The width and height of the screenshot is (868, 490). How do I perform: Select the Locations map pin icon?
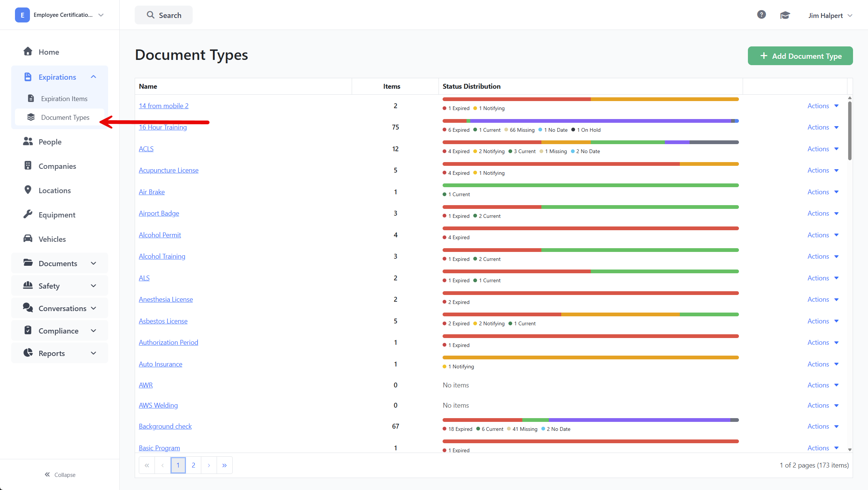tap(28, 190)
